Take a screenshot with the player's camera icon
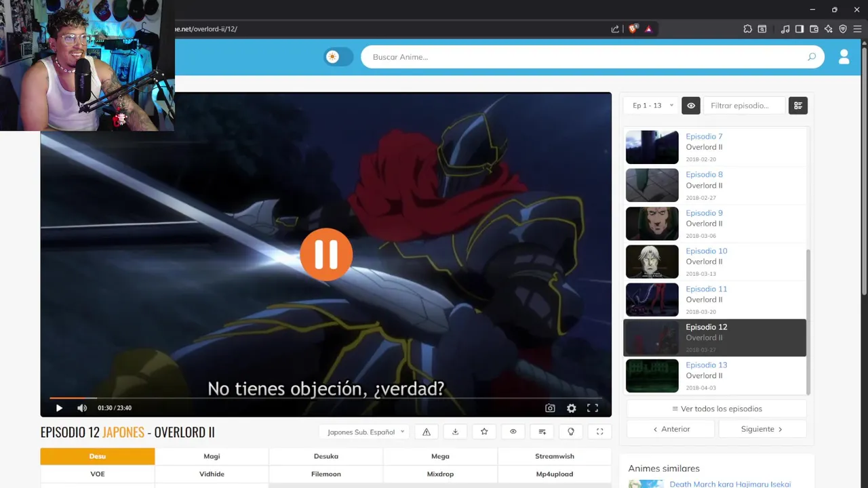The width and height of the screenshot is (868, 488). (550, 408)
